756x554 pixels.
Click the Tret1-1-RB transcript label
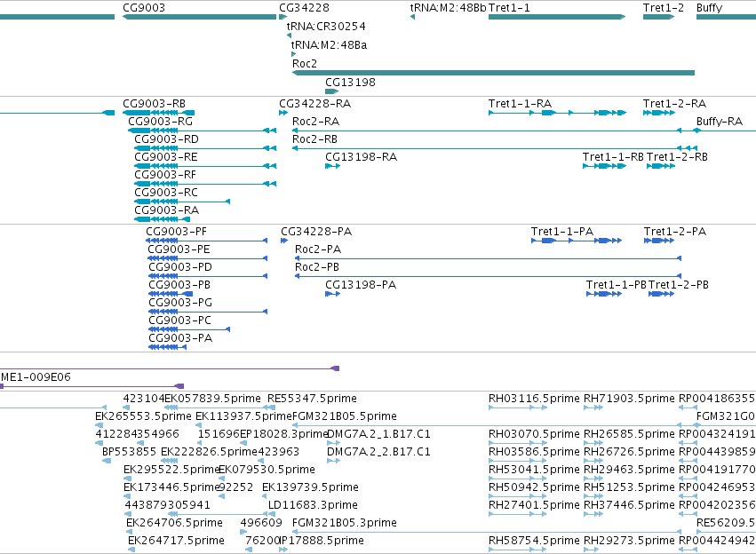coord(613,157)
